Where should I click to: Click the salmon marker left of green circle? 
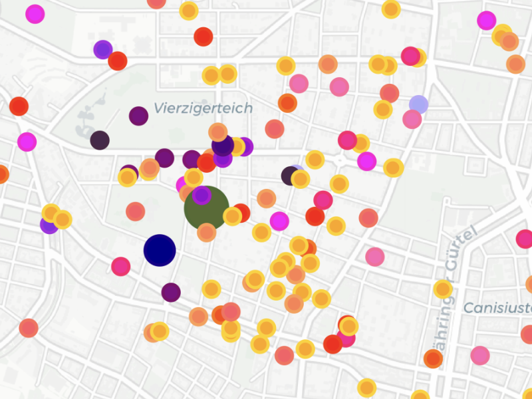[136, 211]
